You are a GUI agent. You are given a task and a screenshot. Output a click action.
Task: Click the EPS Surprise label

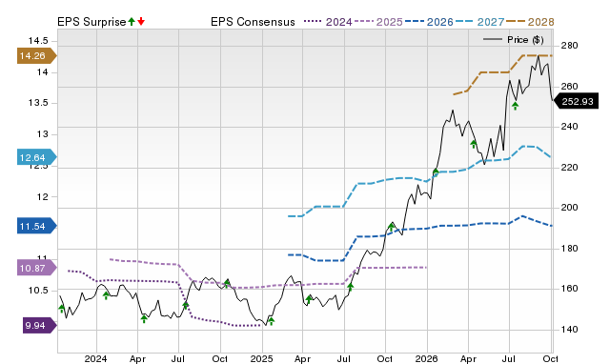(x=91, y=22)
